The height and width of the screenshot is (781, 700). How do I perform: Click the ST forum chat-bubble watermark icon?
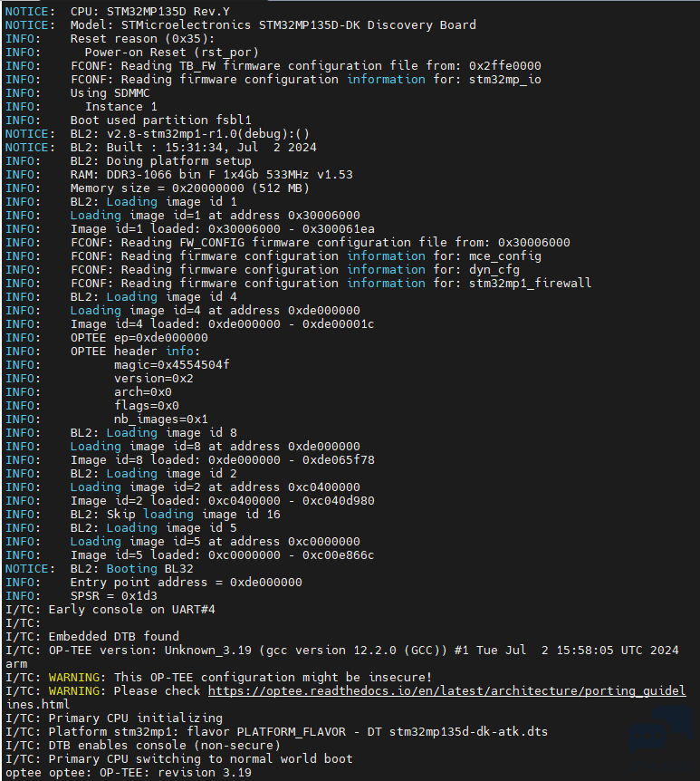(x=661, y=731)
